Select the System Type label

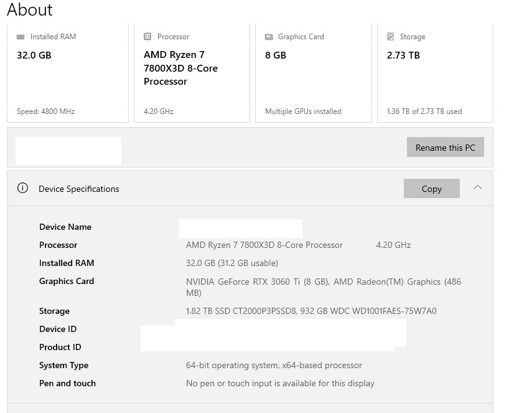click(x=64, y=365)
